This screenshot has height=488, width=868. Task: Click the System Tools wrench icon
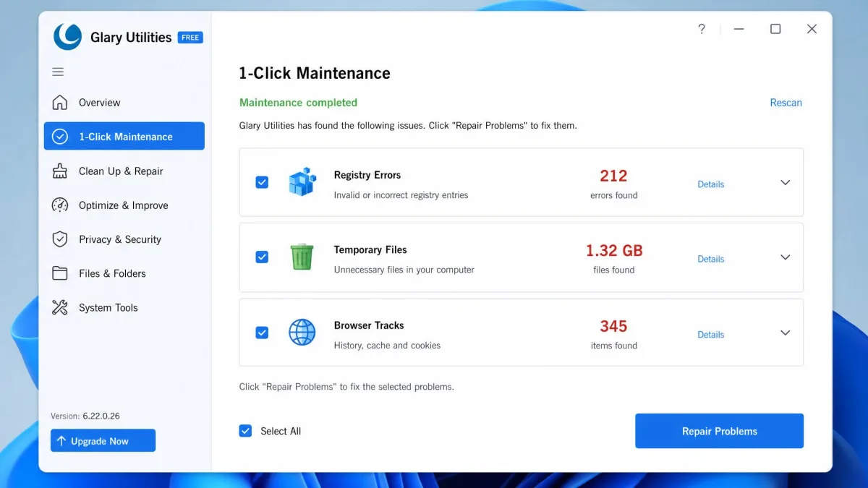60,307
